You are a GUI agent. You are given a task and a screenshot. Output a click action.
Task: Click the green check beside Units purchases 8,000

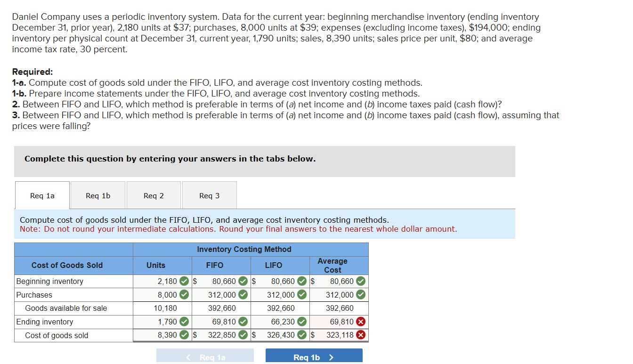coord(184,295)
